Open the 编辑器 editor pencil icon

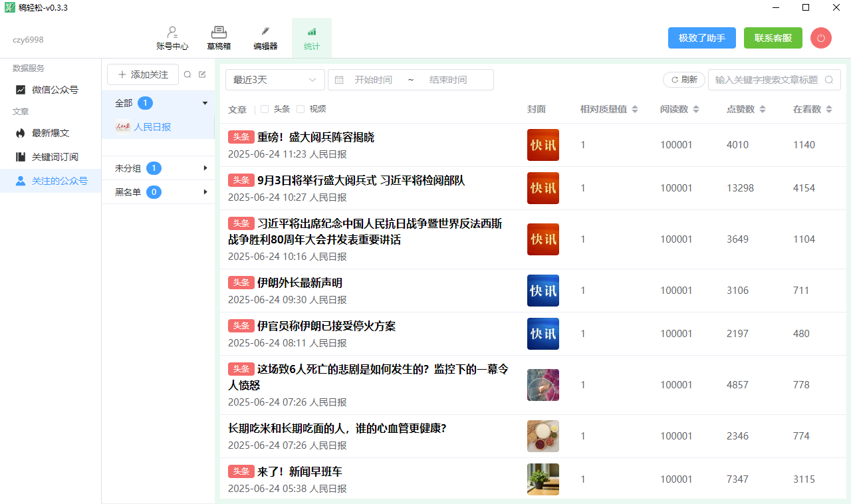[x=265, y=39]
